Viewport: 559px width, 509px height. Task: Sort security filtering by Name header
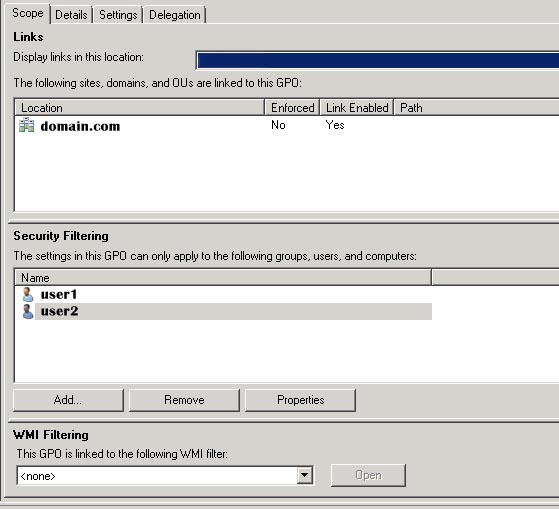[x=223, y=278]
